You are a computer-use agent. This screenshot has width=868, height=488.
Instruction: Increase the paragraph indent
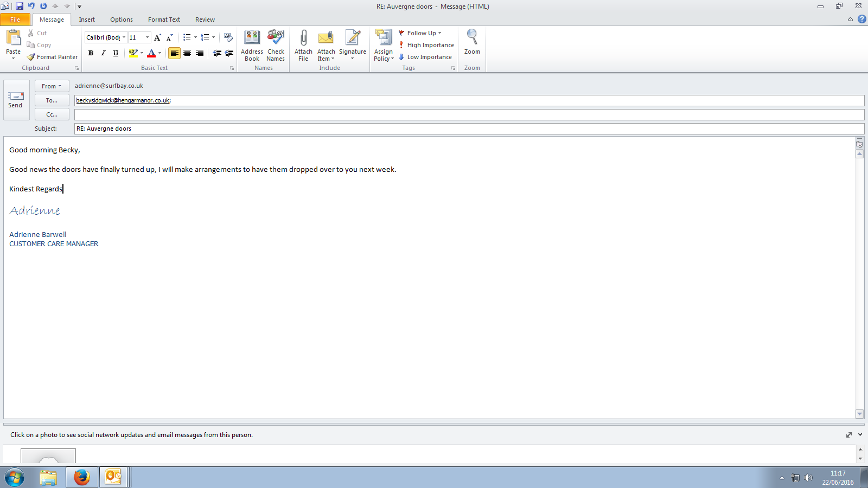(229, 53)
